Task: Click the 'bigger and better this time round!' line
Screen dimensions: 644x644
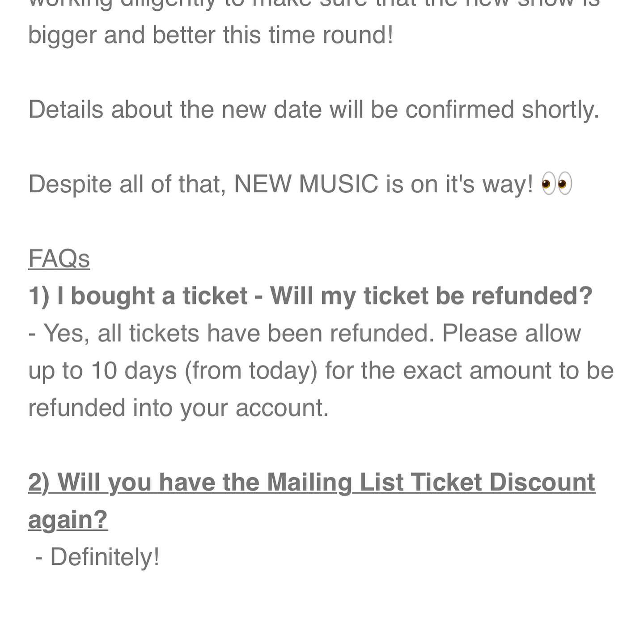Action: click(x=211, y=35)
